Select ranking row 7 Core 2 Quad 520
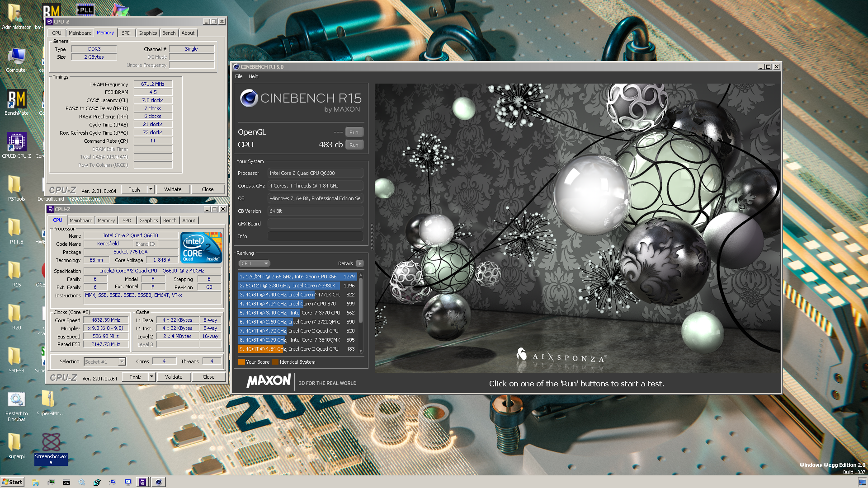 [x=297, y=331]
